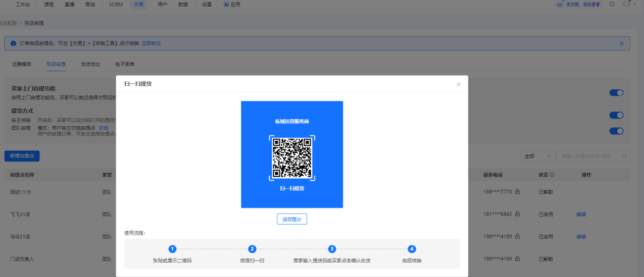Click the info icon in the banner
The height and width of the screenshot is (277, 644).
pos(13,43)
